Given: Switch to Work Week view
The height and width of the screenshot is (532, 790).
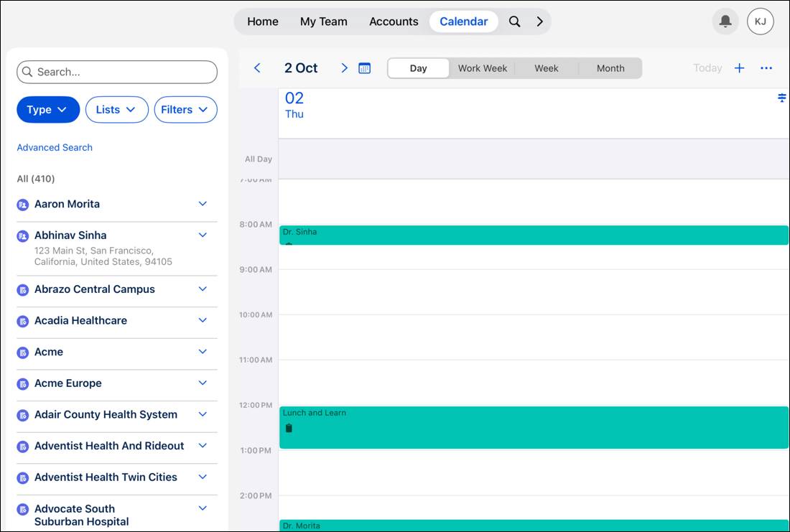Looking at the screenshot, I should coord(482,68).
